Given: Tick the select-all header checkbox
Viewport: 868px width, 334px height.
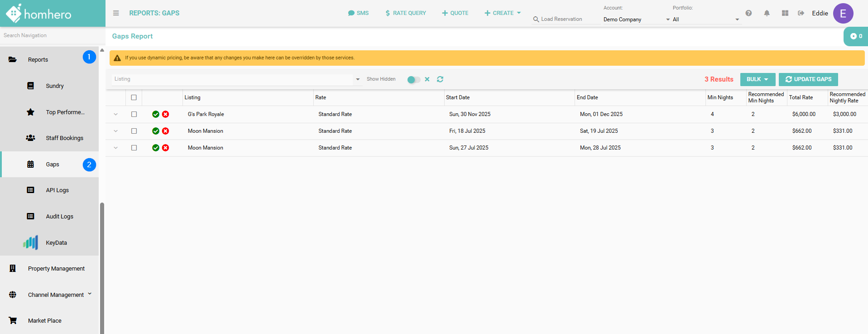Looking at the screenshot, I should (134, 97).
